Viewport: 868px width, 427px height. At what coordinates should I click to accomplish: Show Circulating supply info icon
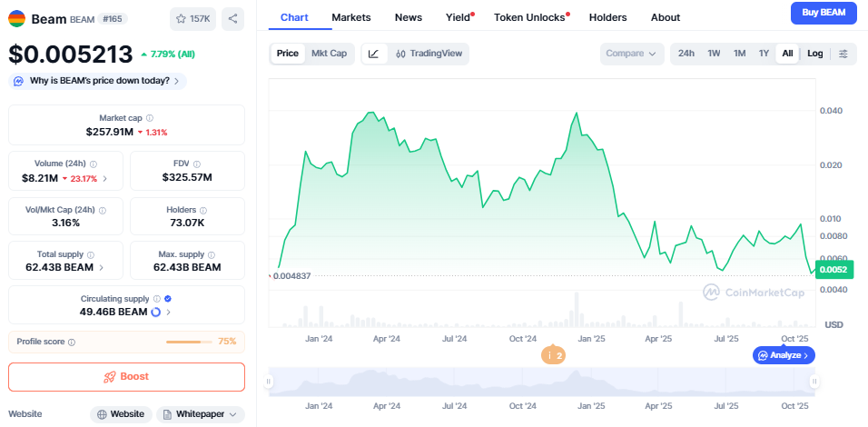tap(157, 299)
